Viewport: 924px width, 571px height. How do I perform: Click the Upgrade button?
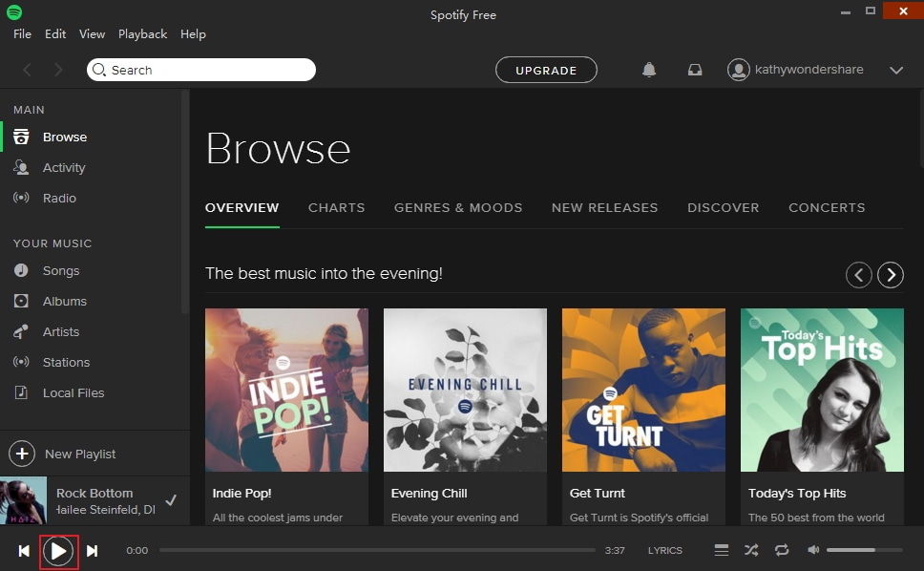pyautogui.click(x=546, y=70)
